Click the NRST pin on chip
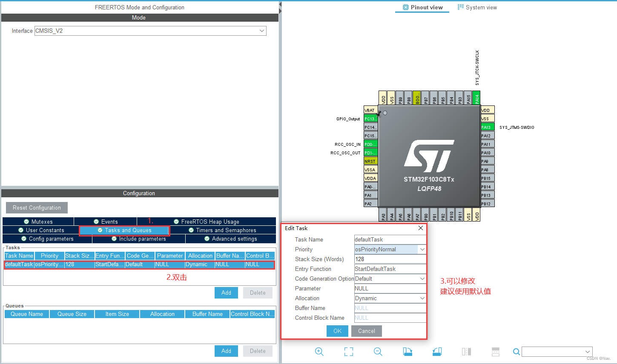Screen dimensions: 617x364 370,161
